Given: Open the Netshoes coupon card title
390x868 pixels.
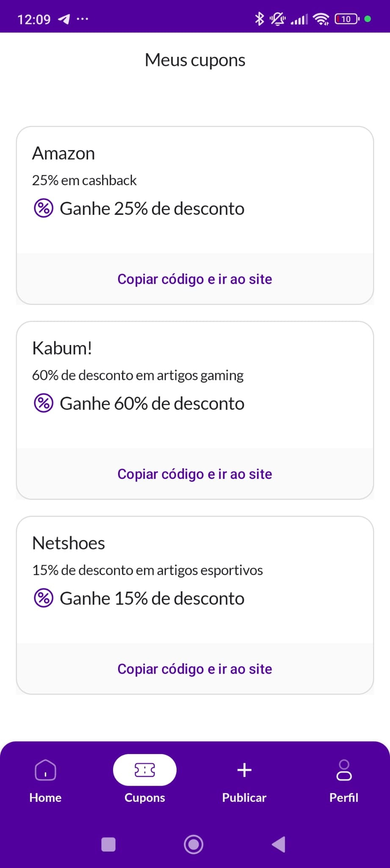Looking at the screenshot, I should pos(69,543).
